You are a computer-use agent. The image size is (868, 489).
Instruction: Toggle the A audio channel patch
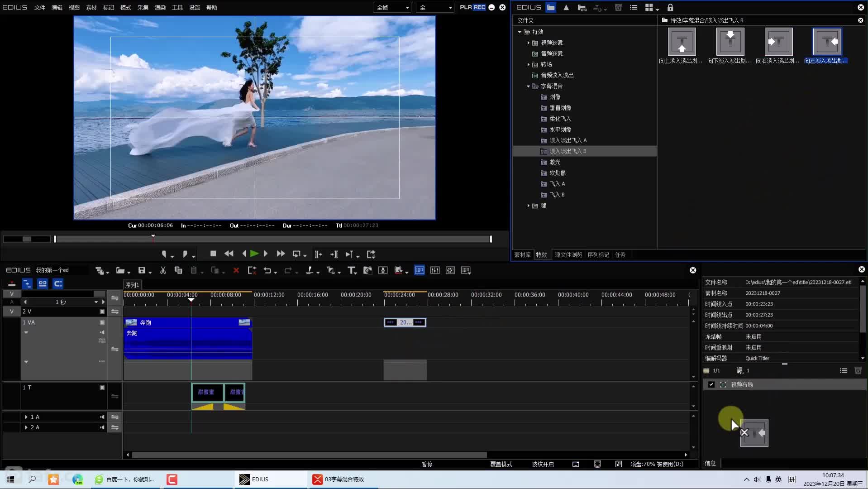tap(12, 302)
